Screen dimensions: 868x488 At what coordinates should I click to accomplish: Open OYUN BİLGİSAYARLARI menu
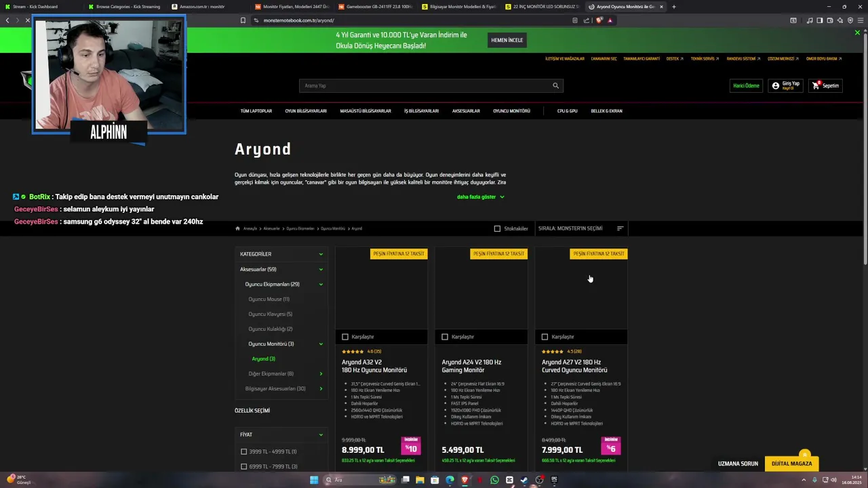[306, 110]
